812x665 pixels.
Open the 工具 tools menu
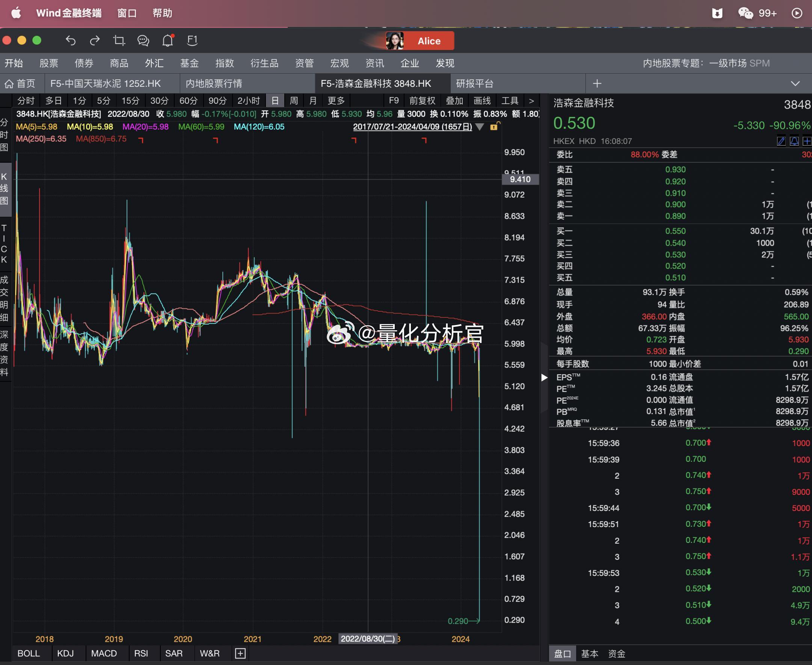coord(510,101)
